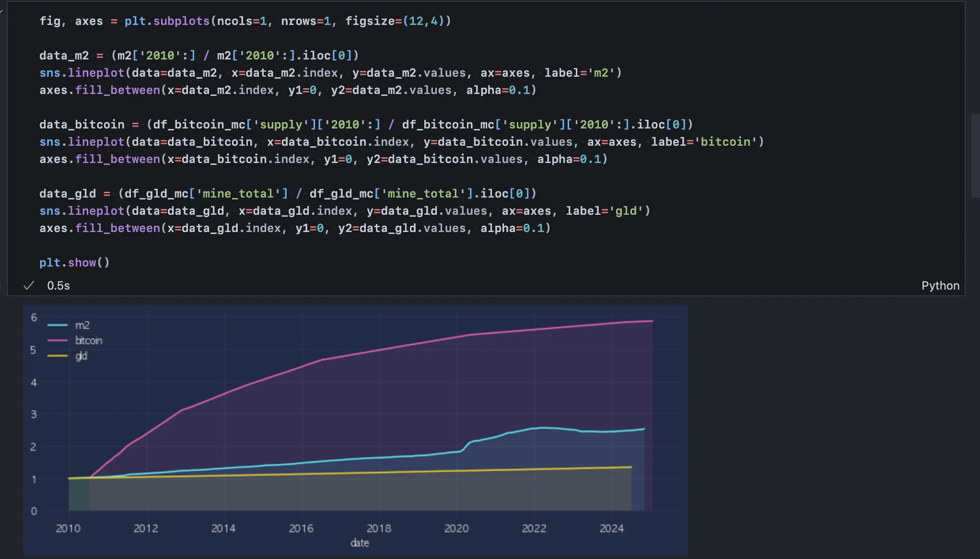
Task: Click the 0.5s execution time label
Action: (x=58, y=286)
